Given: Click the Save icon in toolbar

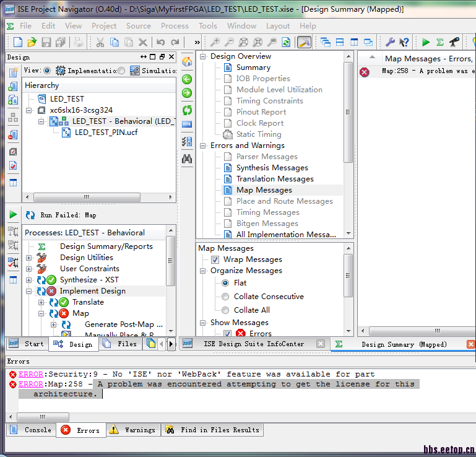Looking at the screenshot, I should click(x=46, y=42).
